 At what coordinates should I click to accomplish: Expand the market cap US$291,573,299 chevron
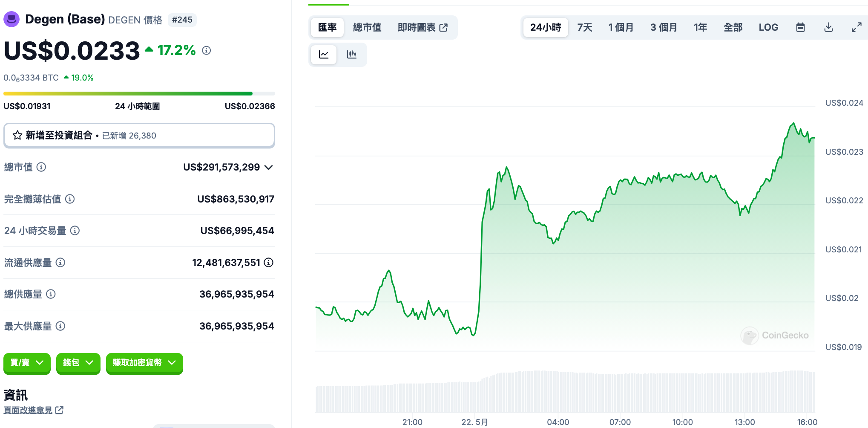click(x=269, y=167)
